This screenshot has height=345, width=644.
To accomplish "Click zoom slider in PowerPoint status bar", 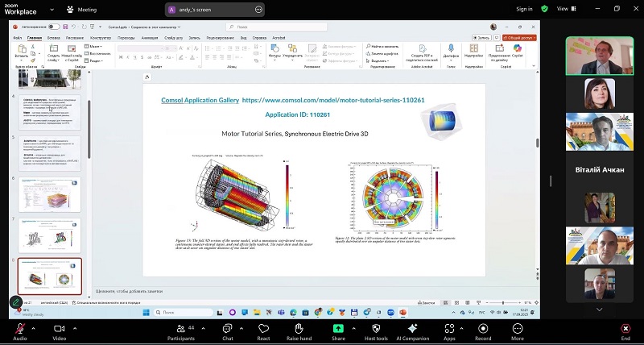I will coord(502,302).
